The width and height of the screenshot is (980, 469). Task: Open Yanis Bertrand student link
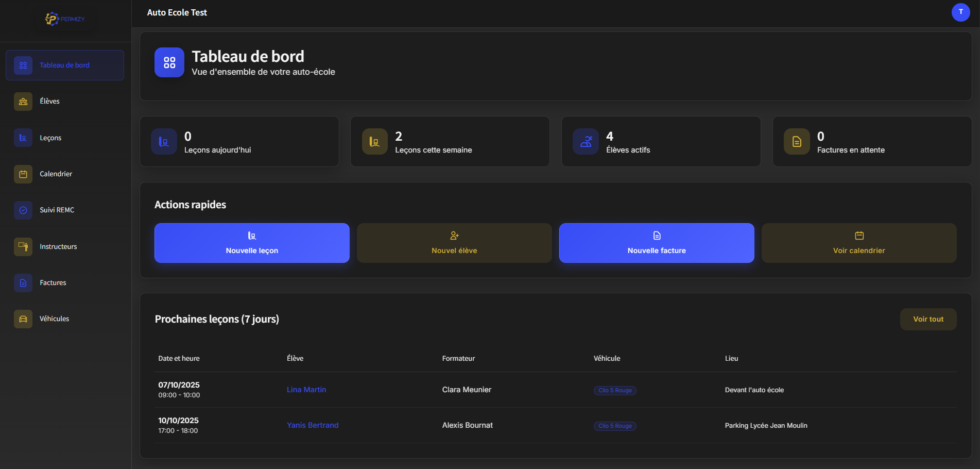coord(313,425)
